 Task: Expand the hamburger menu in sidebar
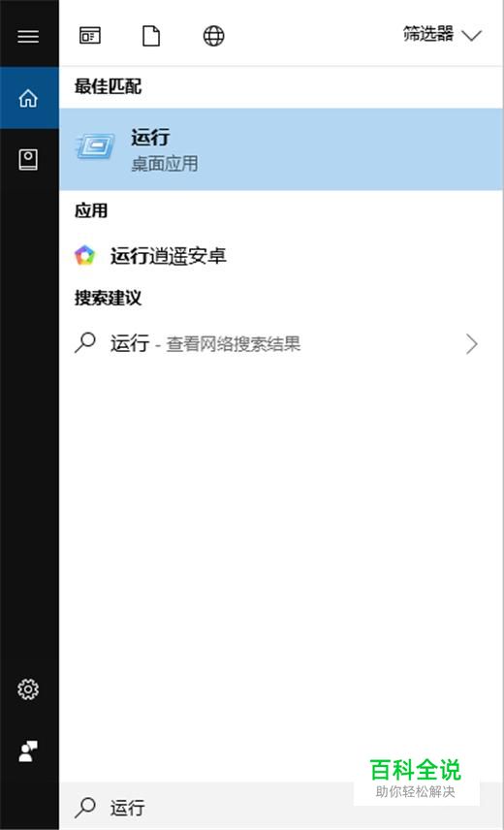pos(28,36)
